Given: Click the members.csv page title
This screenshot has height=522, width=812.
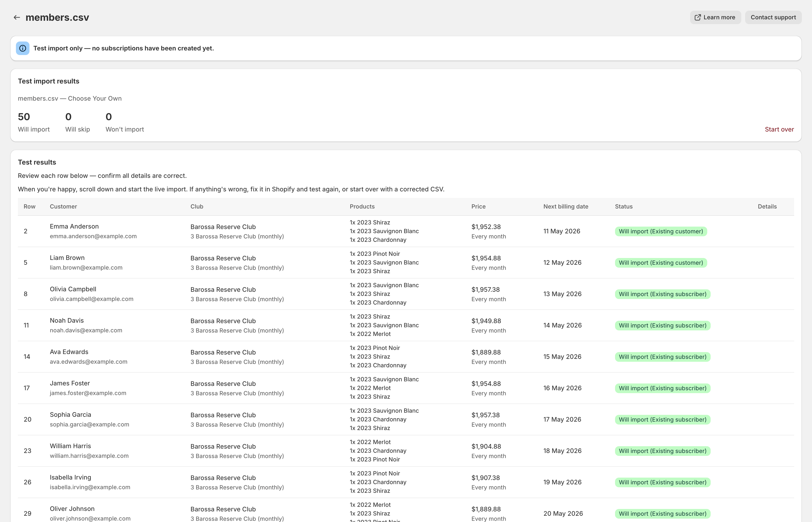Looking at the screenshot, I should pyautogui.click(x=57, y=17).
